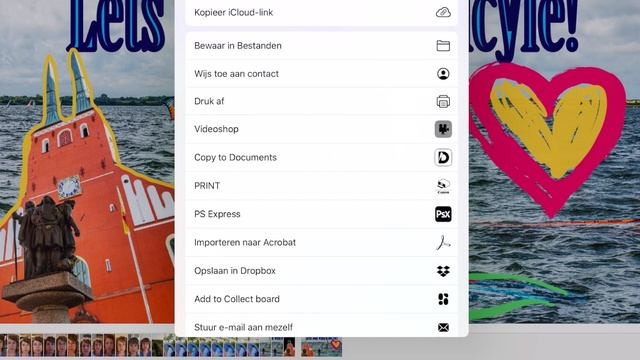Choose Add to Collect board

point(321,299)
